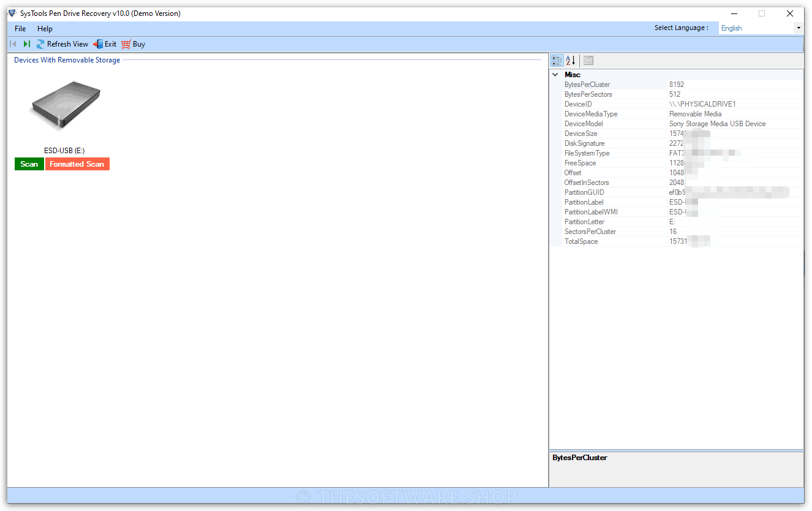Open the Help menu
Image resolution: width=812 pixels, height=511 pixels.
[x=45, y=29]
